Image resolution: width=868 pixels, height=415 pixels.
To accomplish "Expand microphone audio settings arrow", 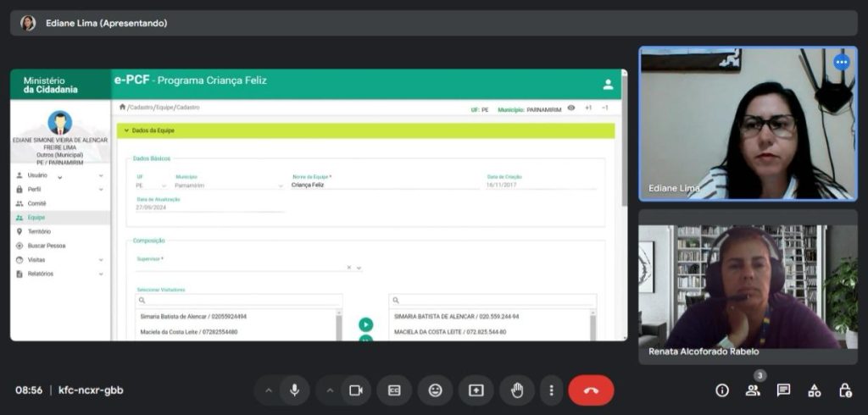I will [x=269, y=390].
